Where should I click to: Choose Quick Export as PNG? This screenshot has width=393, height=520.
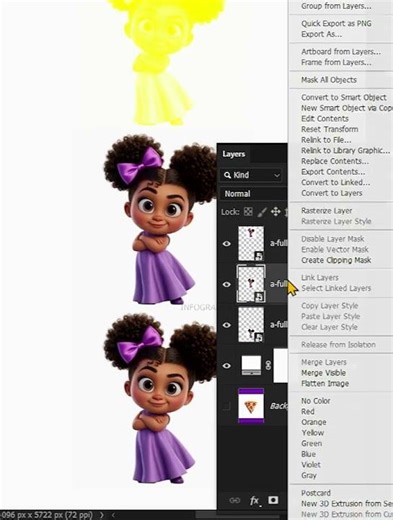(x=336, y=23)
